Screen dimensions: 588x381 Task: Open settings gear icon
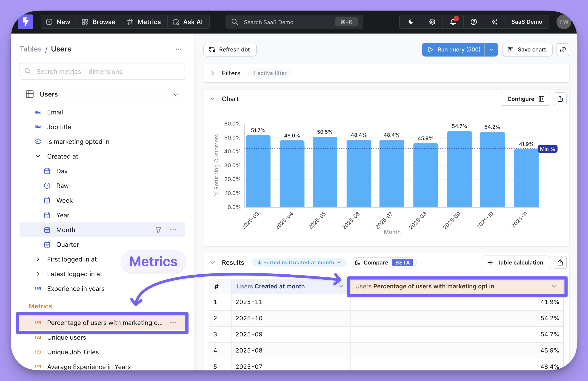tap(432, 22)
